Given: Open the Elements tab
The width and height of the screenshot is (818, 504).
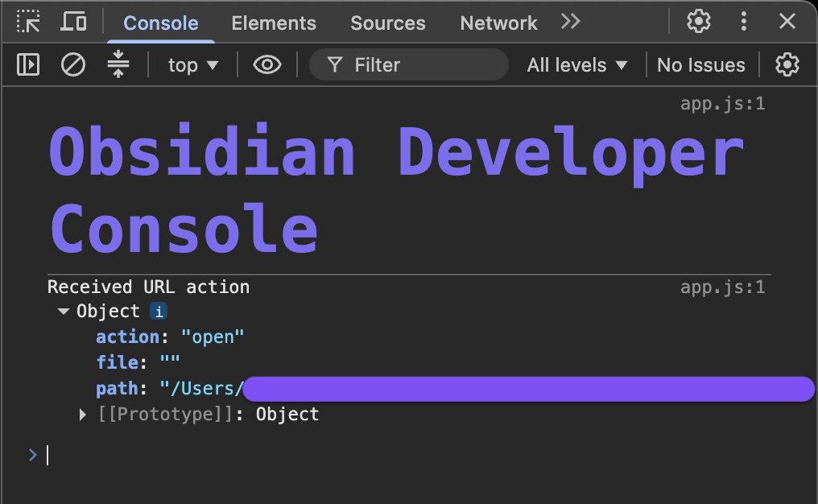Looking at the screenshot, I should [274, 23].
